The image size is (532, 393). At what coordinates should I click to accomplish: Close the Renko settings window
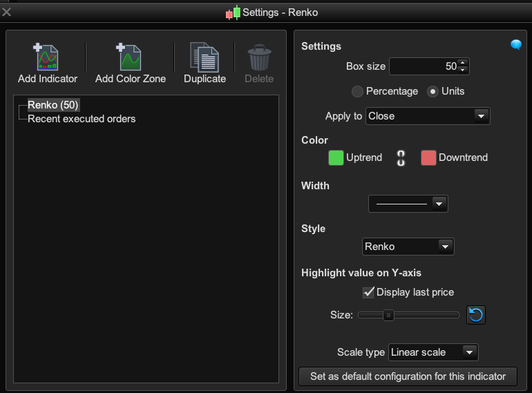coord(7,12)
